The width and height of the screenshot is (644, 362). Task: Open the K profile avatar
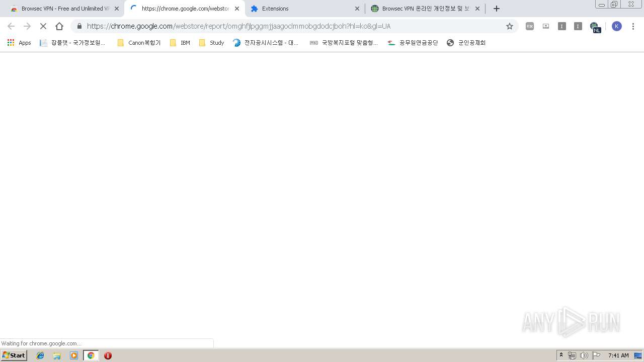click(x=617, y=26)
